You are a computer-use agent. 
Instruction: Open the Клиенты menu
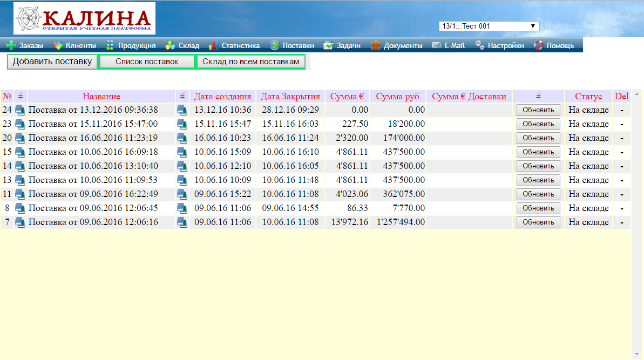coord(74,45)
